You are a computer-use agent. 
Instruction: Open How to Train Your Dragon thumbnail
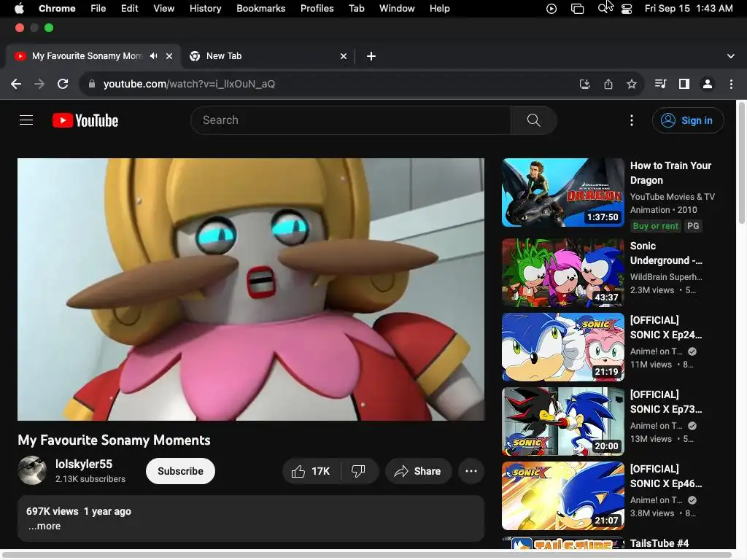(563, 192)
